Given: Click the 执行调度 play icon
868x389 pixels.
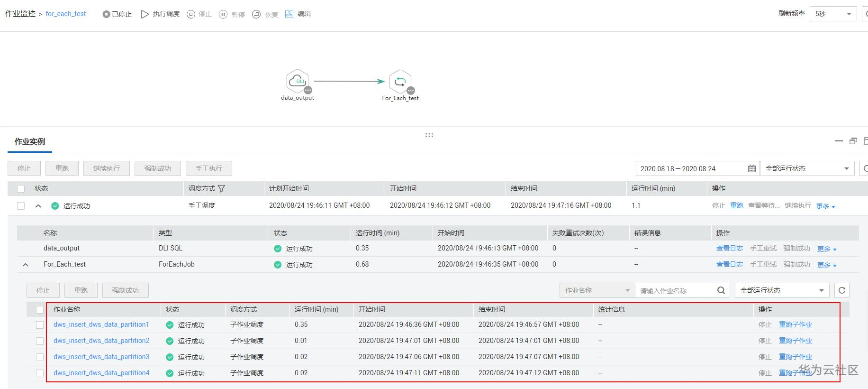Looking at the screenshot, I should point(145,14).
